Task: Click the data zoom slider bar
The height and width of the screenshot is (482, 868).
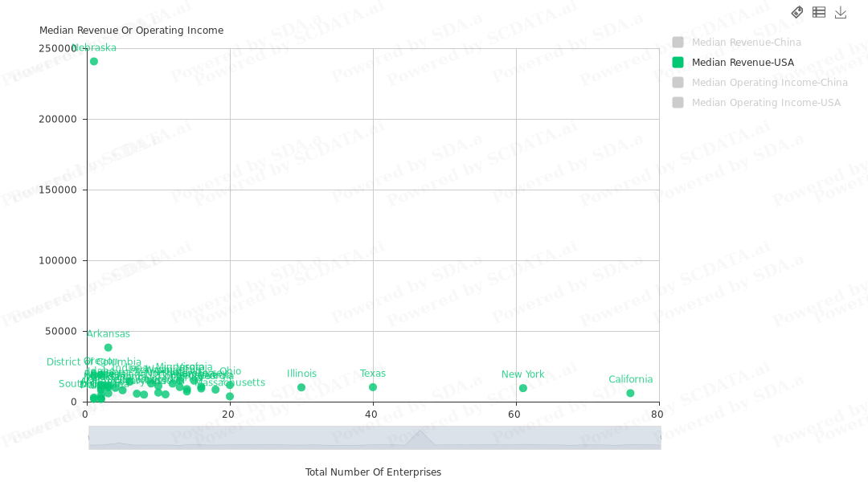Action: (x=375, y=438)
